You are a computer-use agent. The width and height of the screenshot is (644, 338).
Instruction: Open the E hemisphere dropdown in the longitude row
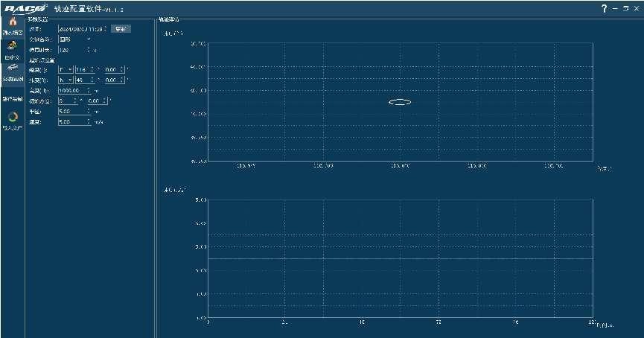[x=66, y=70]
